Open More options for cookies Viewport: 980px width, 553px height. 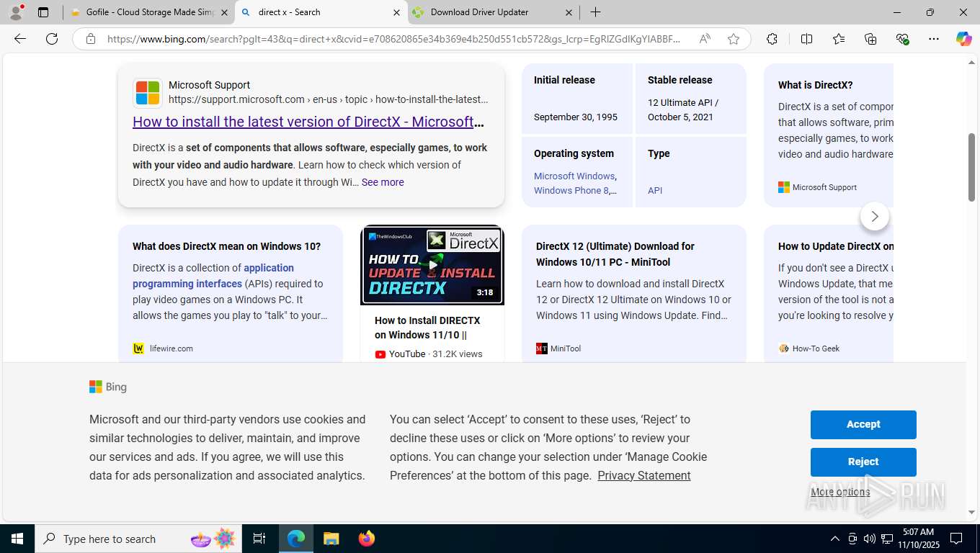[x=840, y=492]
